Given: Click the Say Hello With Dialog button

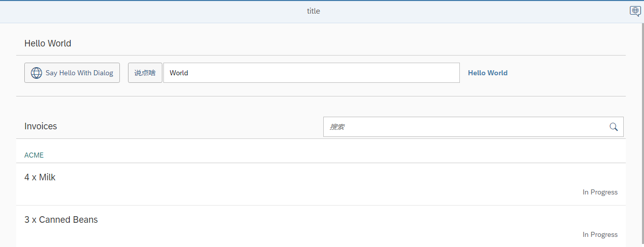Looking at the screenshot, I should [72, 73].
